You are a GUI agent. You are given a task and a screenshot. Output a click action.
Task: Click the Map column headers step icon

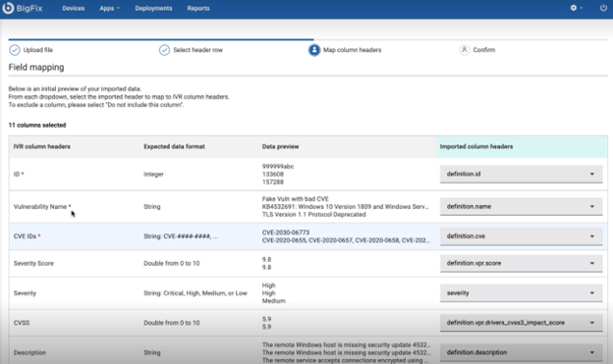tap(314, 50)
